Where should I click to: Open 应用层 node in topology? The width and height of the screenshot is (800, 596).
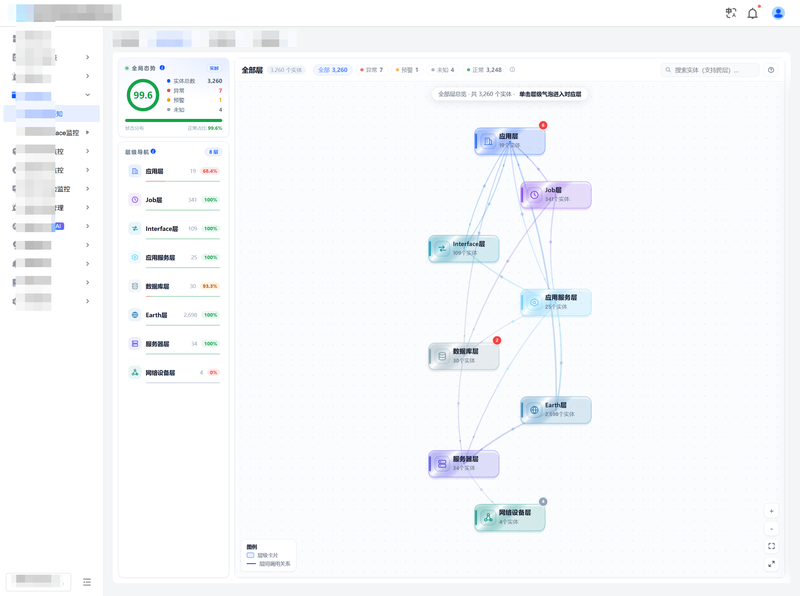510,141
